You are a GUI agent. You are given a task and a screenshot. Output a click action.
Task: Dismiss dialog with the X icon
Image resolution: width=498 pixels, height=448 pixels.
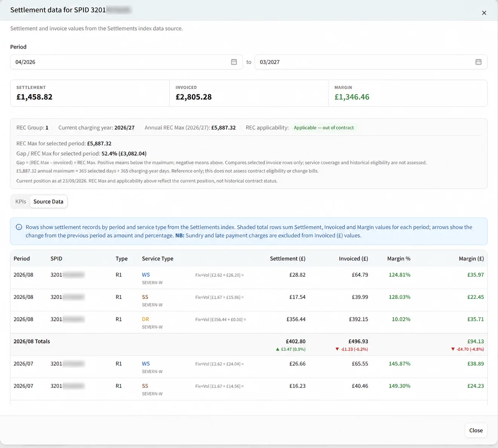tap(484, 13)
